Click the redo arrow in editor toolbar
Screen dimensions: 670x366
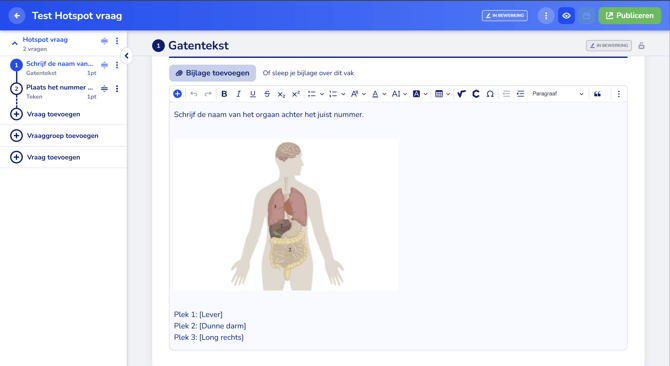pyautogui.click(x=208, y=94)
